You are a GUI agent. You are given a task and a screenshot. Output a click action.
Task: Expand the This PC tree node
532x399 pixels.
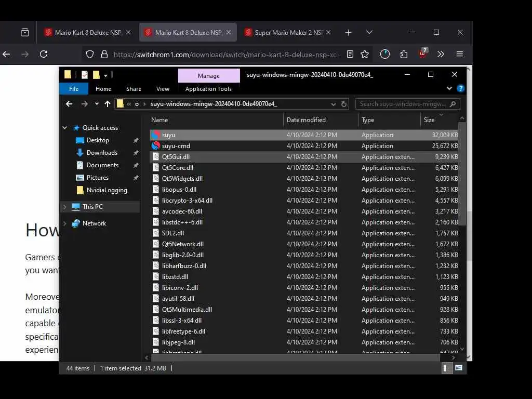[65, 207]
